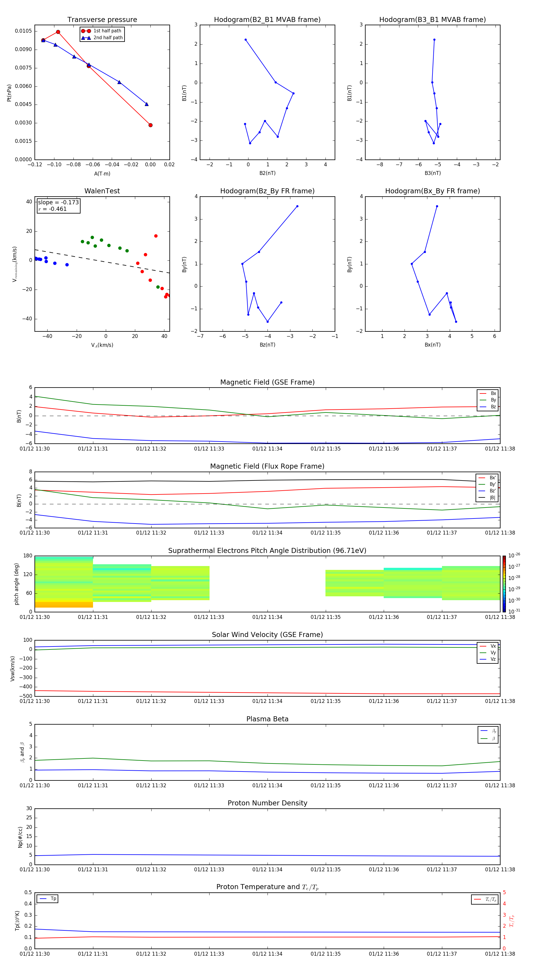Viewport: 535px width, 980px height.
Task: Click the 'Proton Temperature and Te/Tp' title
Action: point(267,887)
